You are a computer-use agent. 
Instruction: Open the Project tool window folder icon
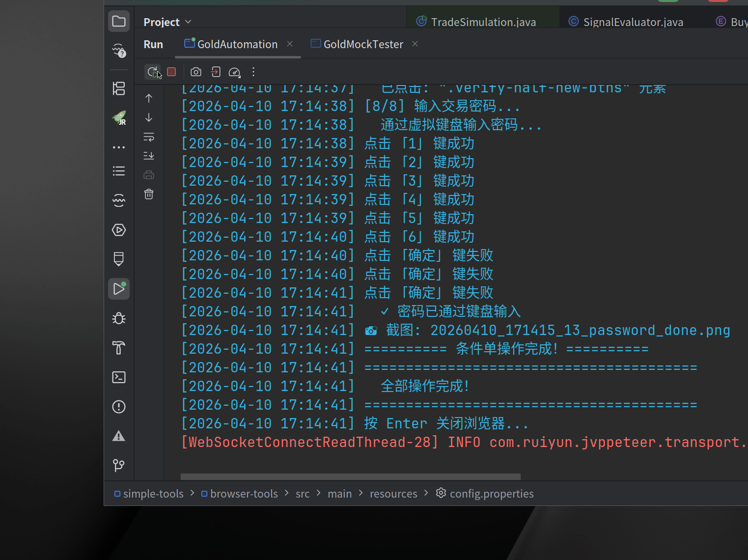[x=119, y=21]
